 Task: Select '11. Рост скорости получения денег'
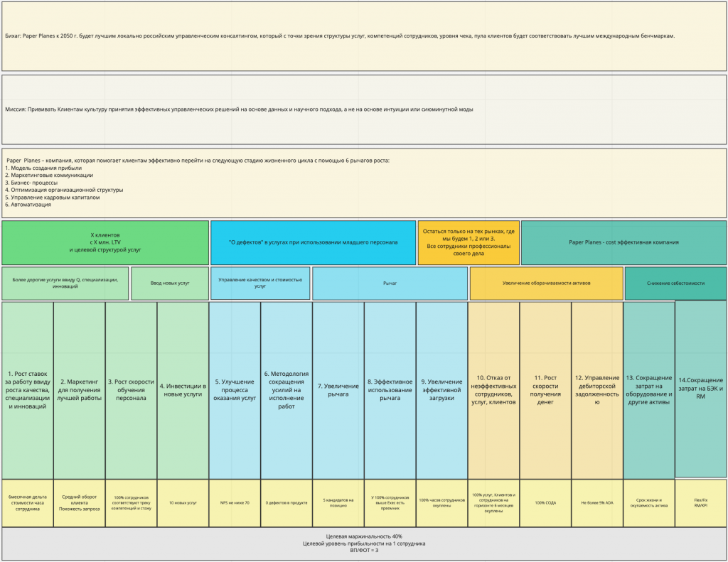545,390
